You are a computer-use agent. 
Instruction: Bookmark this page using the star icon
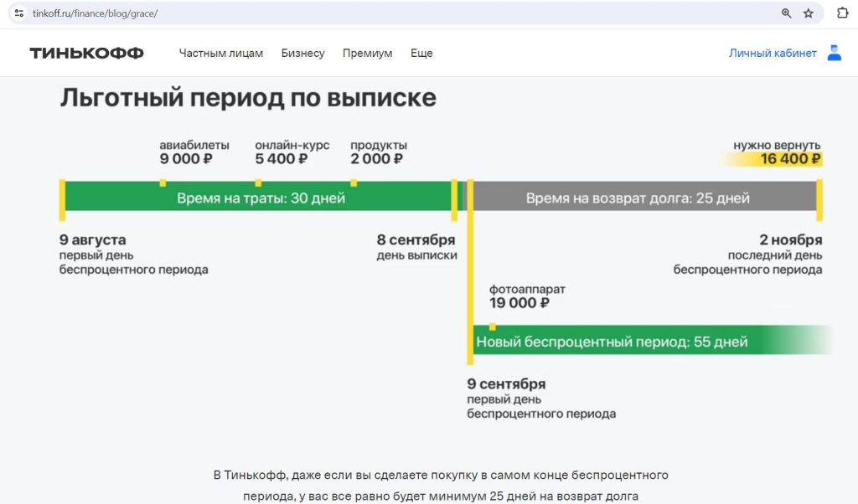(x=808, y=13)
